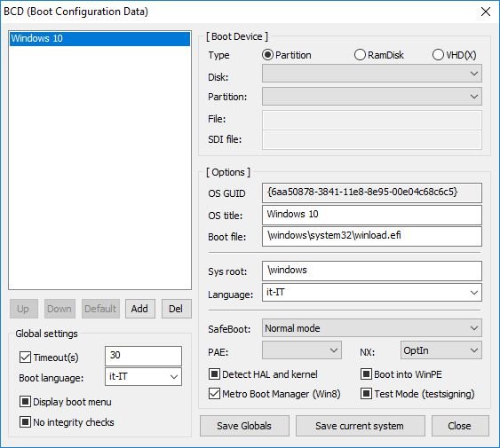Open the NX OptIn dropdown

pos(441,350)
